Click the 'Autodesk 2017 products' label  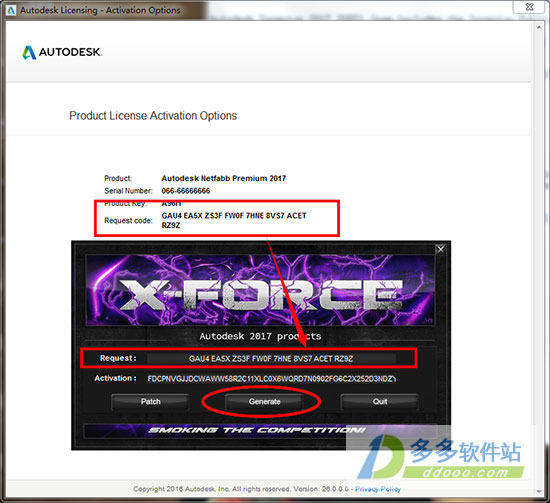[x=260, y=336]
